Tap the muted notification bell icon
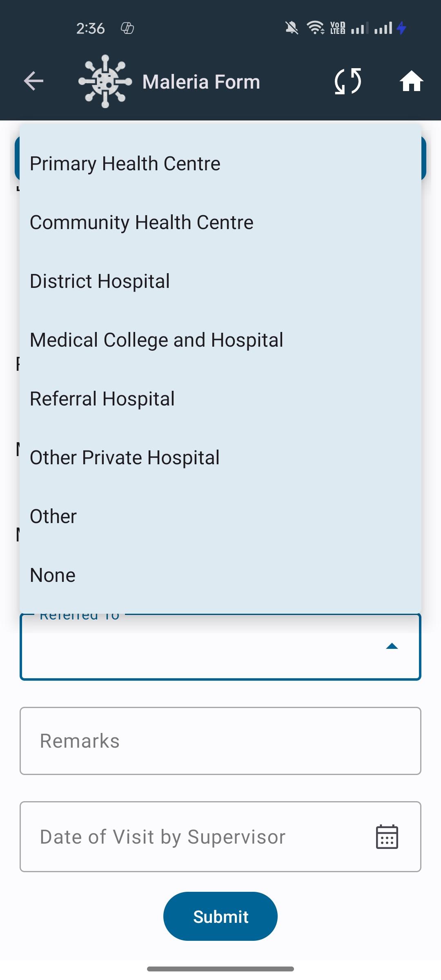This screenshot has height=980, width=441. 292,28
